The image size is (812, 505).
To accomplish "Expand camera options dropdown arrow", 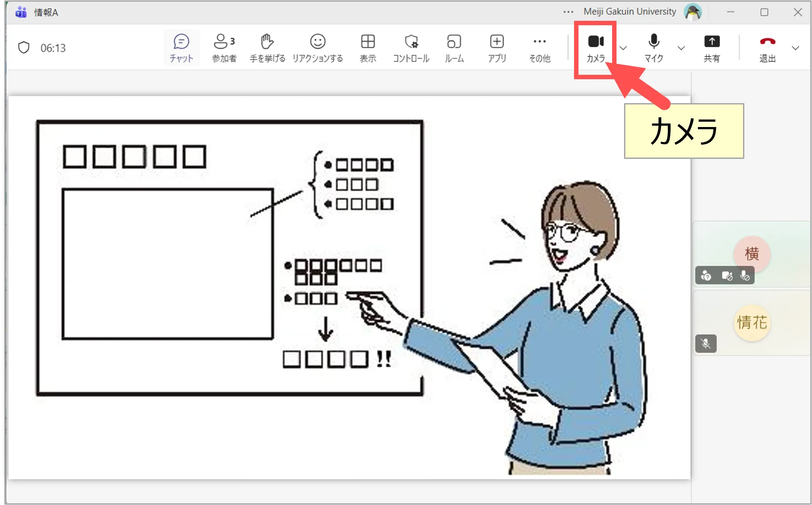I will pyautogui.click(x=623, y=48).
